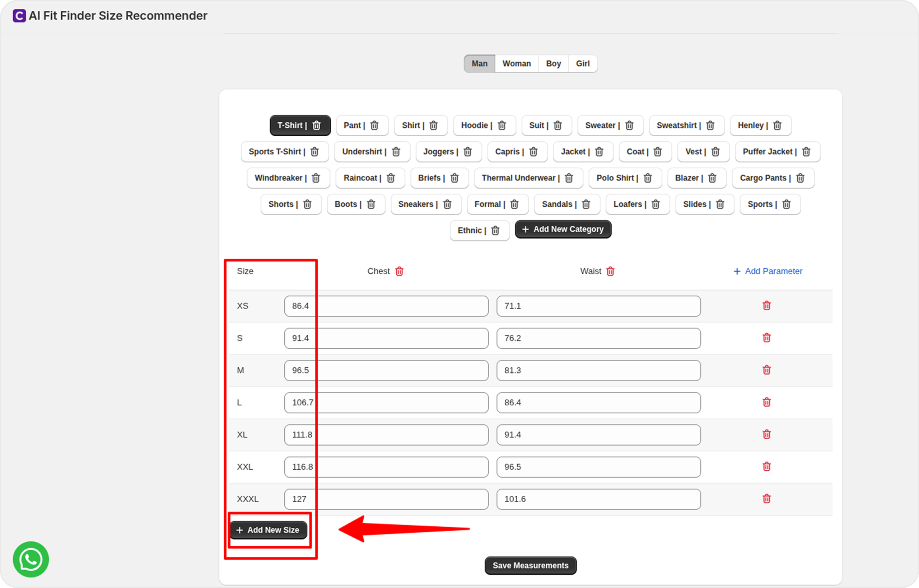Delete the L size row
The width and height of the screenshot is (919, 588).
point(766,403)
